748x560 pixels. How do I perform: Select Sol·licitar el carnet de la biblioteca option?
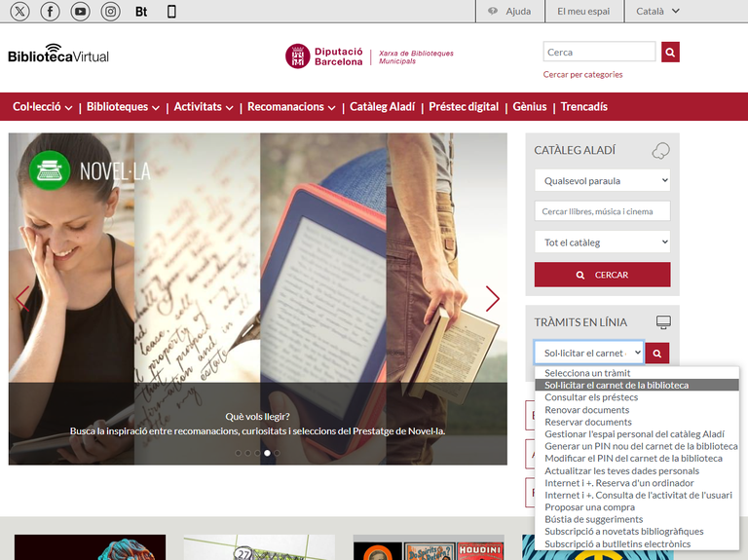click(x=637, y=385)
